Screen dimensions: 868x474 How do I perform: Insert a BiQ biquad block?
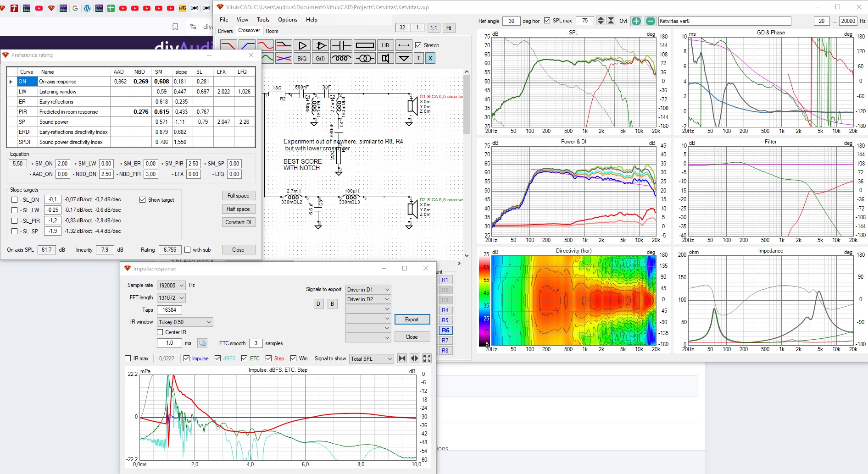[x=302, y=58]
